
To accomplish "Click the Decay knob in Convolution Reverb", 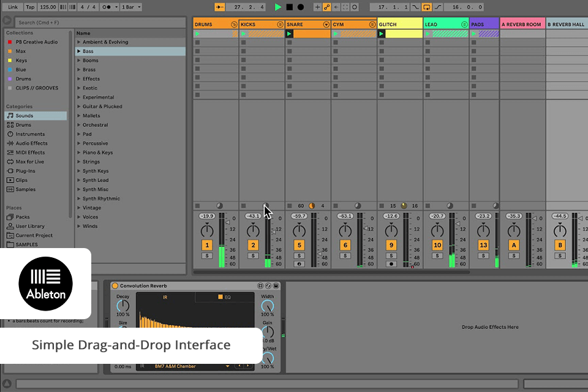I will click(123, 306).
